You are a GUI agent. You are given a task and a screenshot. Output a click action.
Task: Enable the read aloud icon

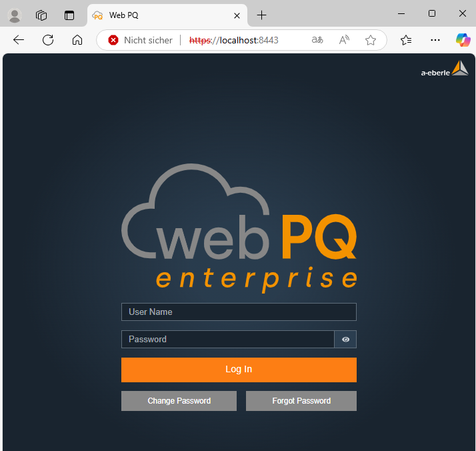(344, 40)
